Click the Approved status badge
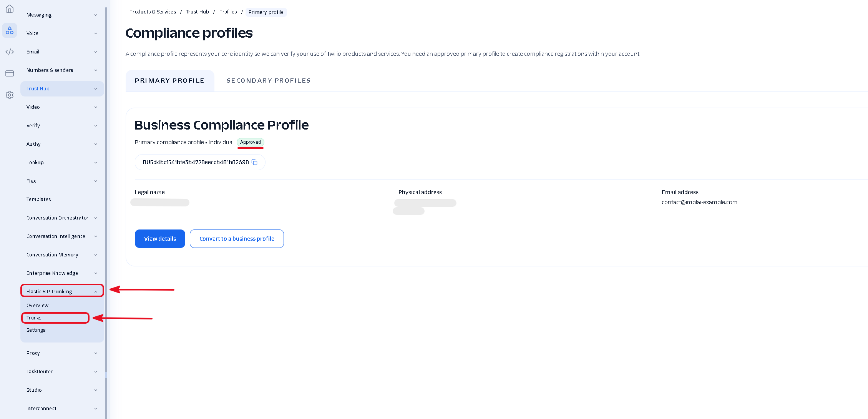868x419 pixels. 251,142
